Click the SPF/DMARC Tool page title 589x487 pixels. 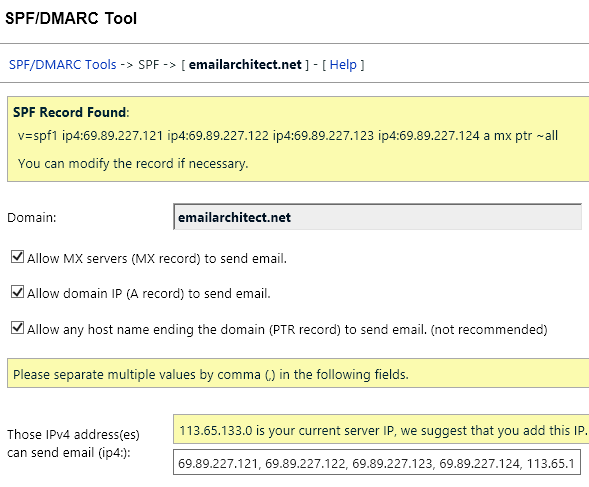(x=71, y=18)
